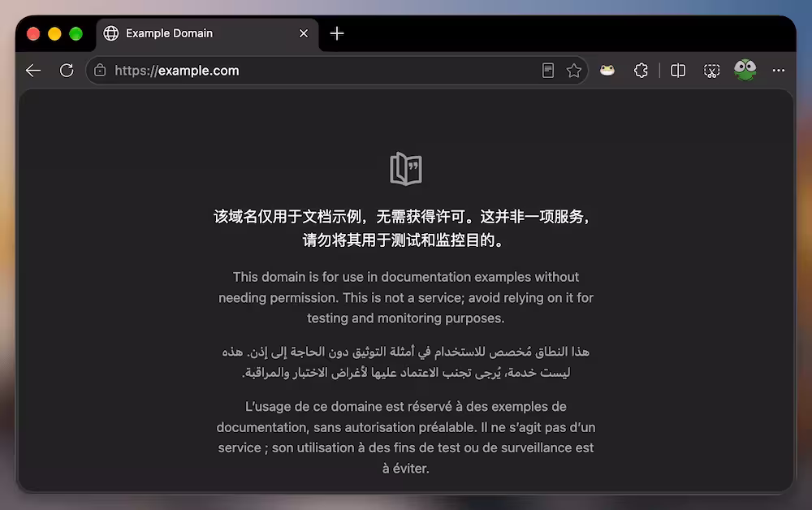Go back with the back arrow
Viewport: 812px width, 510px height.
(33, 71)
